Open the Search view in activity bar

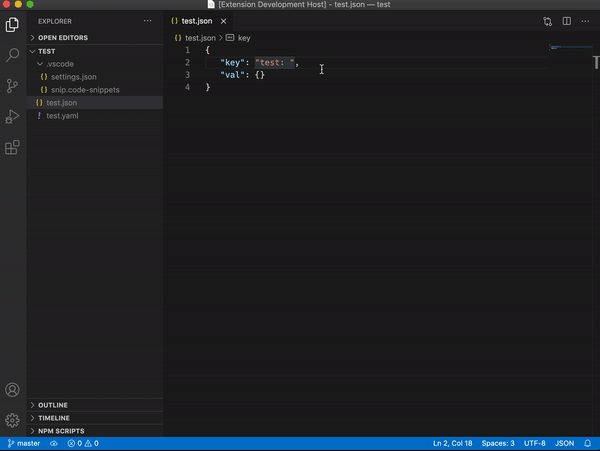tap(12, 55)
